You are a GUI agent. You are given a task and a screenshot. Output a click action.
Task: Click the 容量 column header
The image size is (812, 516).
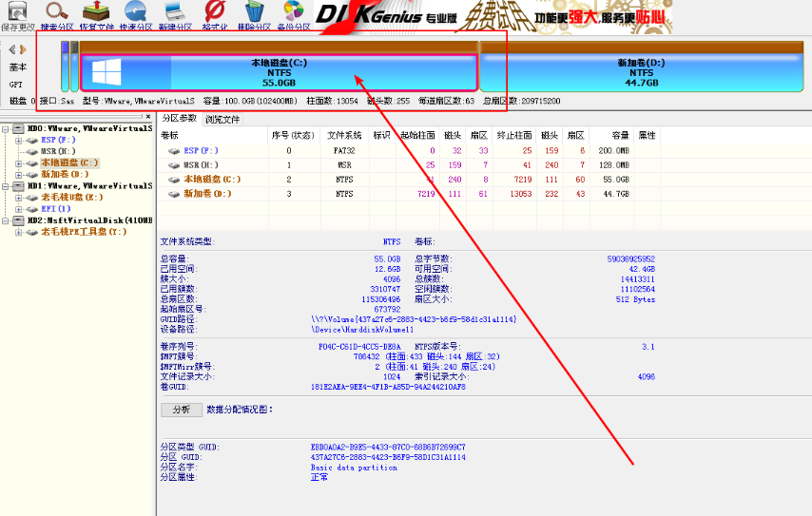coord(611,136)
